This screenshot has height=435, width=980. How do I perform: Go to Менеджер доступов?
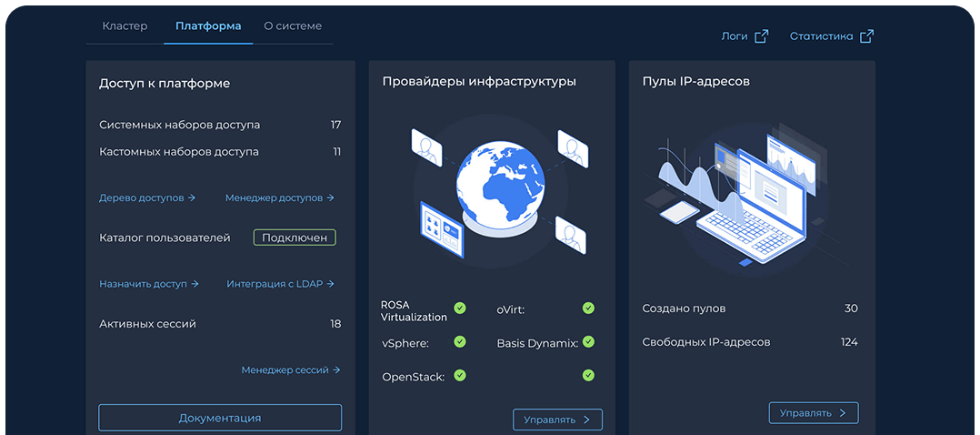pyautogui.click(x=279, y=197)
